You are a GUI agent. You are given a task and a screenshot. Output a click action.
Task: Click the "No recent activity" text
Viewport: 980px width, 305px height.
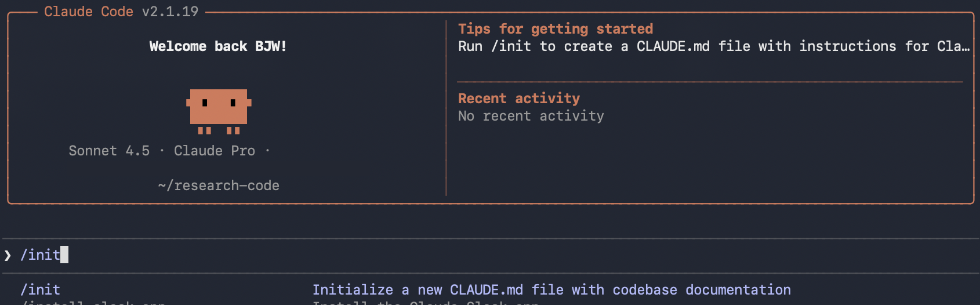(531, 116)
